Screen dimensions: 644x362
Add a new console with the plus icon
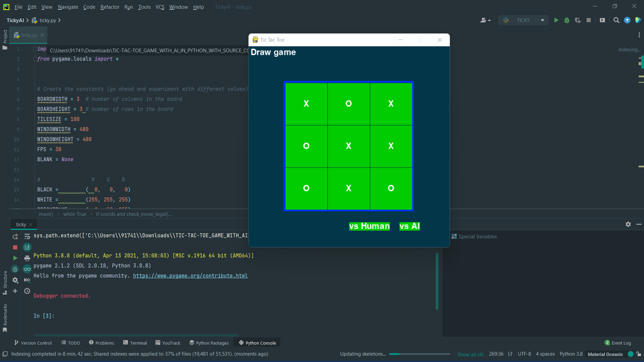(x=15, y=291)
